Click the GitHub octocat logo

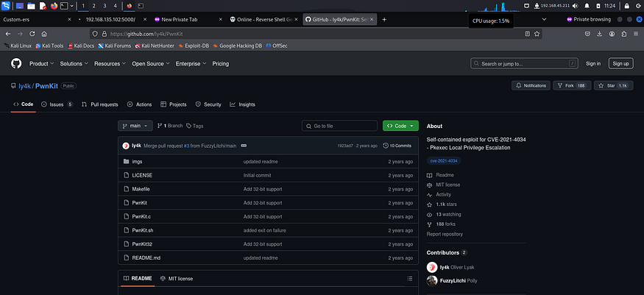(16, 63)
